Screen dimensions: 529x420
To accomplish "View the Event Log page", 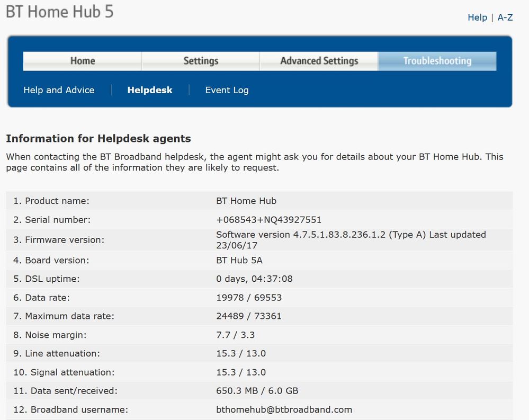I will pyautogui.click(x=227, y=90).
